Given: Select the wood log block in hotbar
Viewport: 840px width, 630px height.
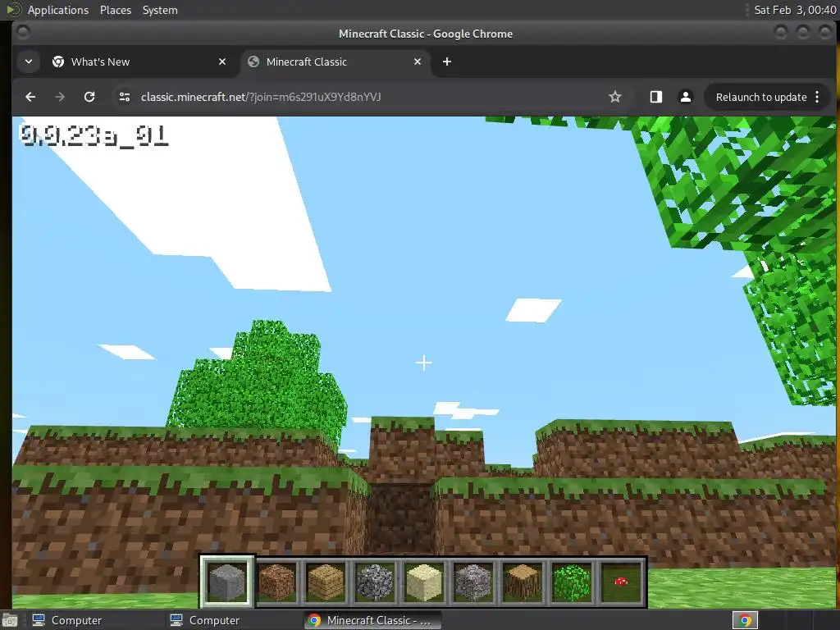Looking at the screenshot, I should pos(523,582).
